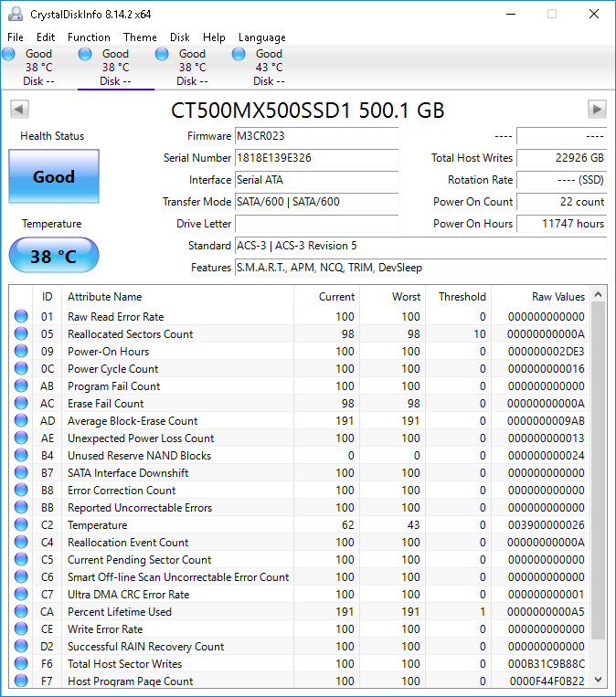Click status icon for Smart Off-line Scan row
Viewport: 616px width, 697px height.
(x=21, y=576)
